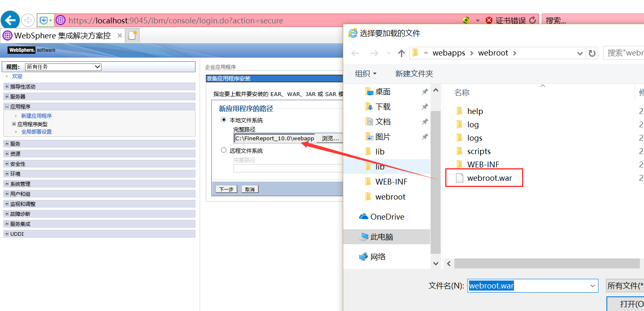Click the 下一步 button
644x311 pixels.
(x=226, y=189)
